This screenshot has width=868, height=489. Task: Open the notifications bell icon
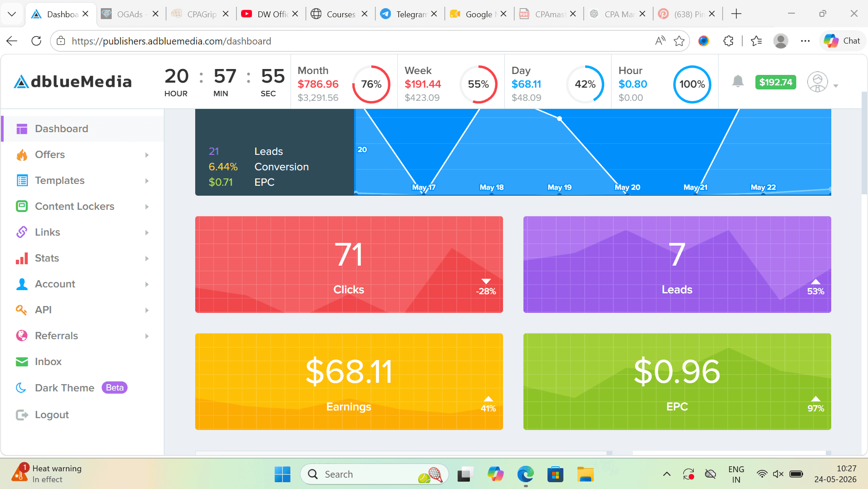point(738,82)
